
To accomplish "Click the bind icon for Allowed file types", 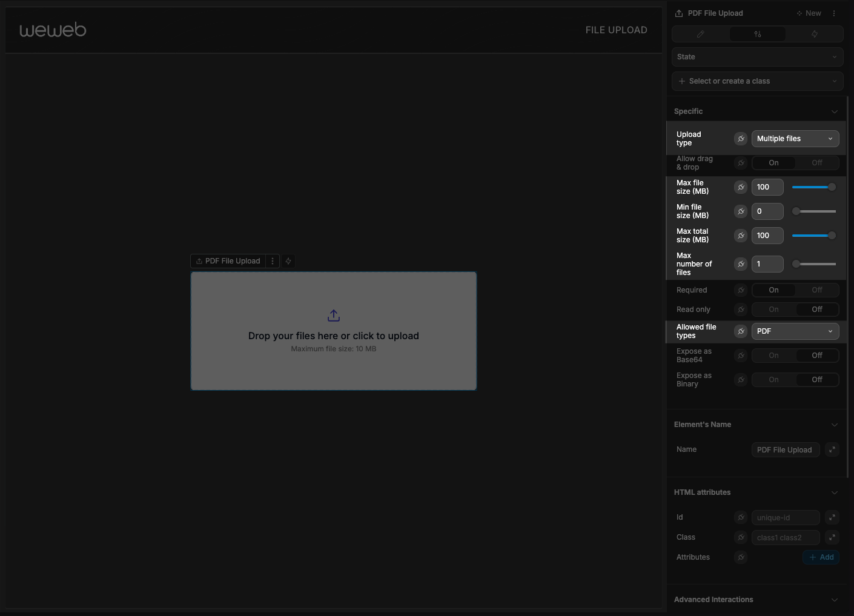I will click(x=741, y=331).
